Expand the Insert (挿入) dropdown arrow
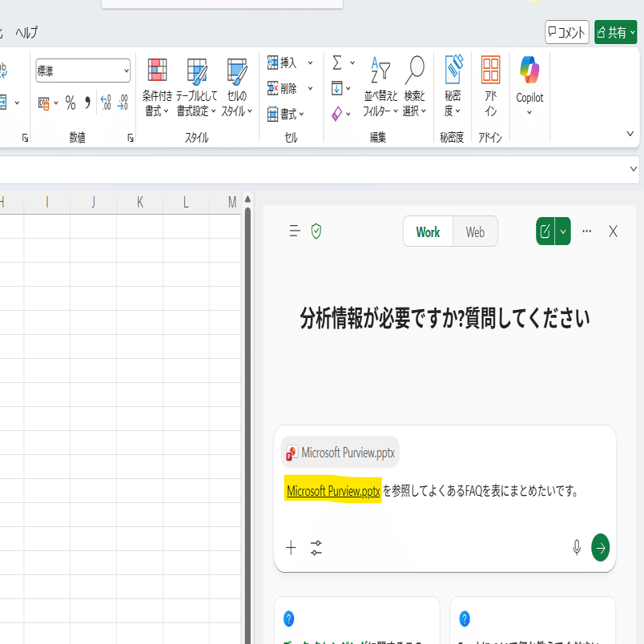Screen dimensions: 644x644 click(x=311, y=62)
